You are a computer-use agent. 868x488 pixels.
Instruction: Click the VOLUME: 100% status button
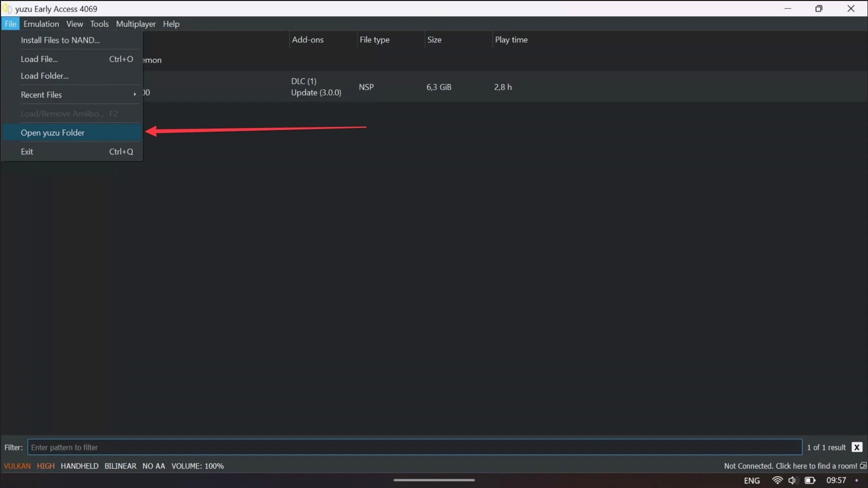click(x=197, y=466)
